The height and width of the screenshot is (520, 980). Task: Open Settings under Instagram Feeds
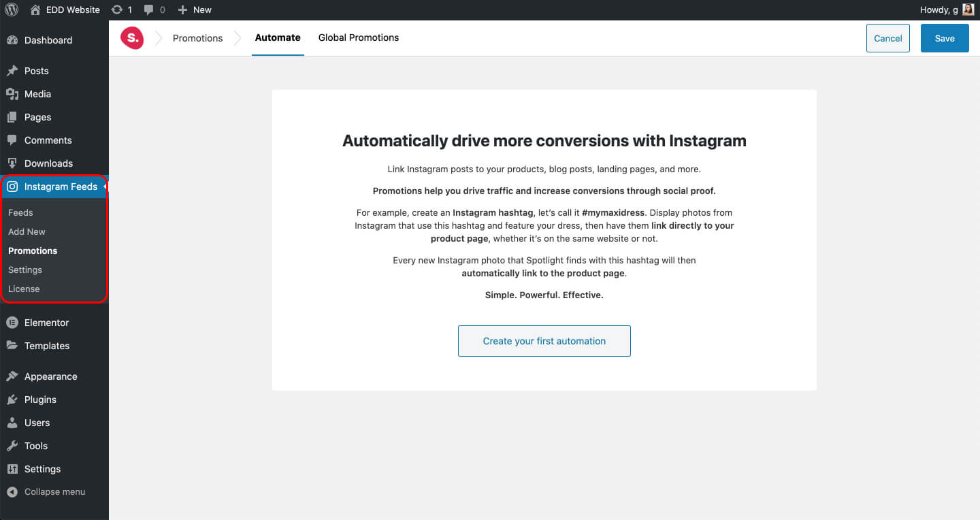pos(25,270)
